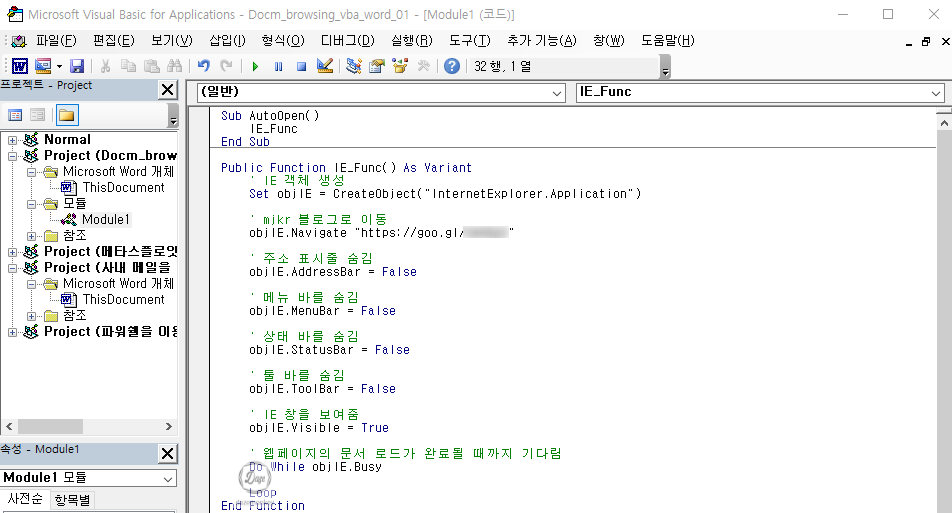Open the Properties Window toolbar icon
The image size is (952, 513).
click(x=377, y=66)
